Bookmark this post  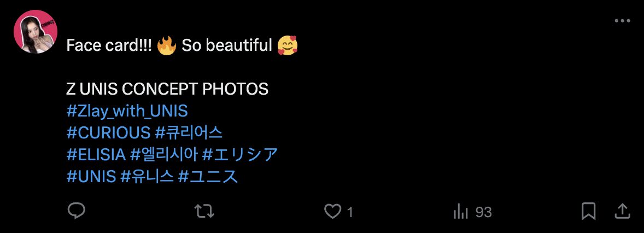588,211
